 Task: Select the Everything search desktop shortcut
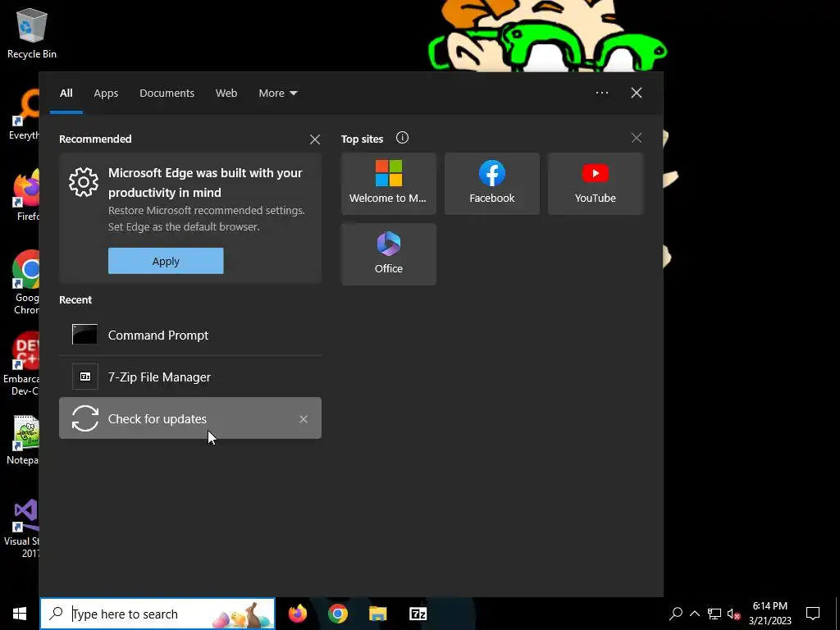(25, 115)
